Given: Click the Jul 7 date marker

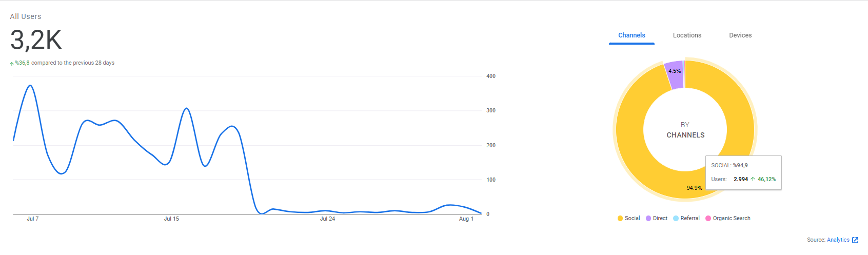Looking at the screenshot, I should [x=33, y=219].
